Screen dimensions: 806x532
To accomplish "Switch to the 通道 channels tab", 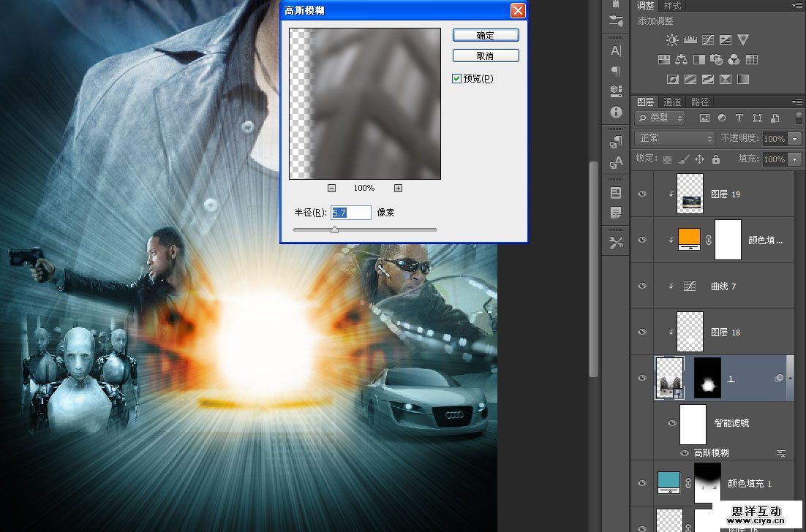I will click(x=672, y=102).
